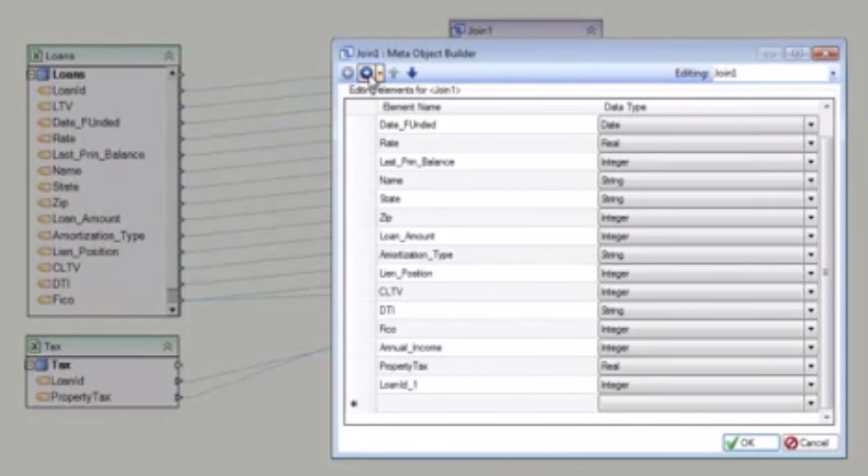Select the PropertyTax field in Tax
Image resolution: width=868 pixels, height=476 pixels.
click(x=80, y=397)
